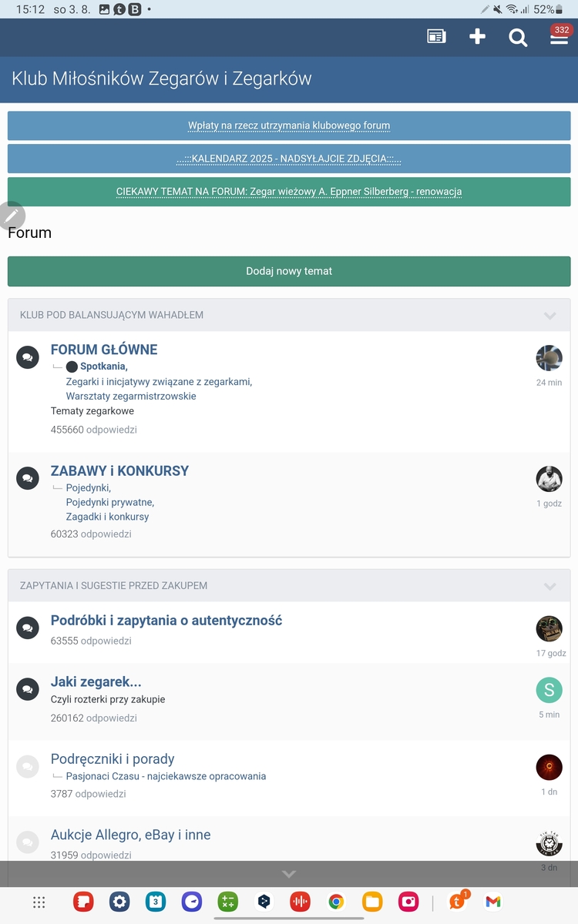The height and width of the screenshot is (924, 578).
Task: Tap Jaki zegarek speech bubble icon
Action: (x=28, y=689)
